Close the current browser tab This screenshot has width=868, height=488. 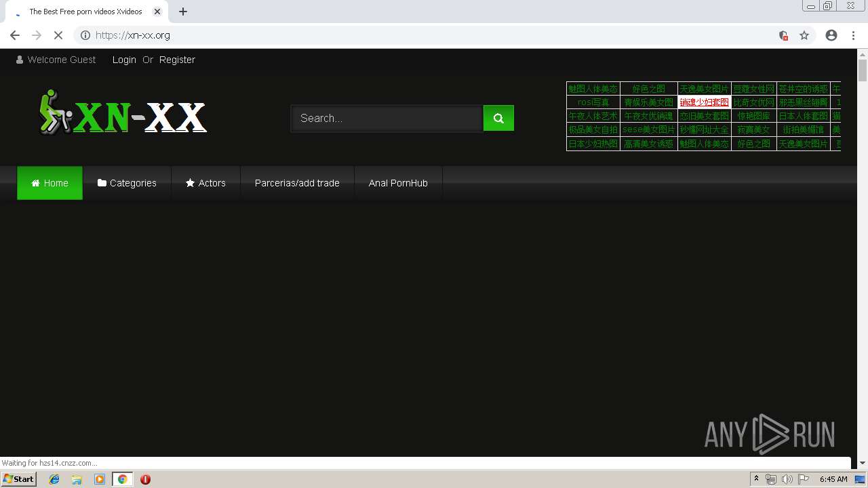pos(157,12)
